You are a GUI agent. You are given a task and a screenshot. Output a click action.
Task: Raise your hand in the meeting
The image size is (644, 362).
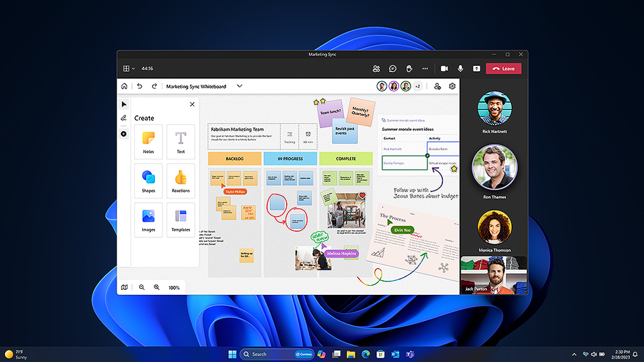410,69
